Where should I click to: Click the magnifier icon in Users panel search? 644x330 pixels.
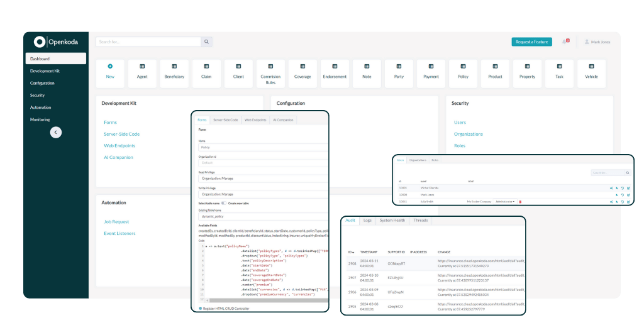point(627,173)
